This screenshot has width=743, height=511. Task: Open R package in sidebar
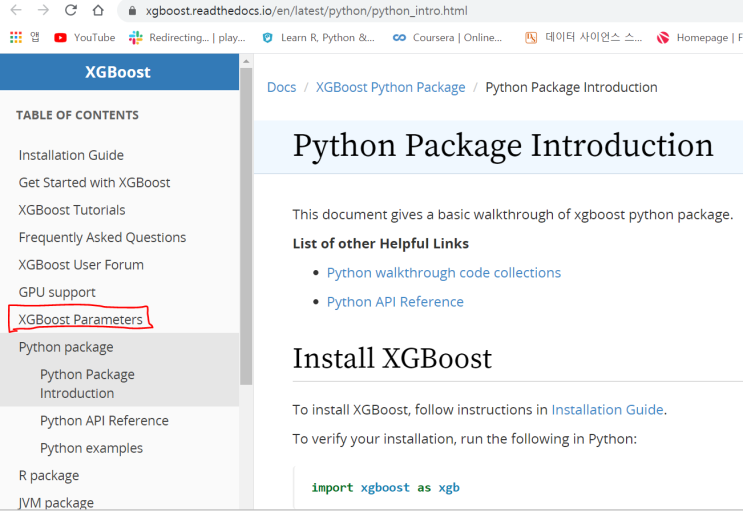coord(49,476)
